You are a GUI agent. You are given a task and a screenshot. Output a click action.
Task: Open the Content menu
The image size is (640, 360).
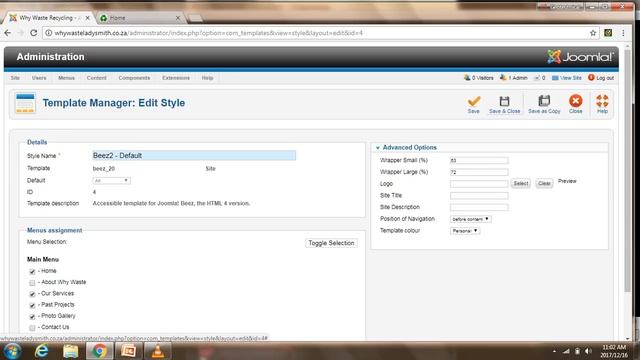pyautogui.click(x=96, y=78)
